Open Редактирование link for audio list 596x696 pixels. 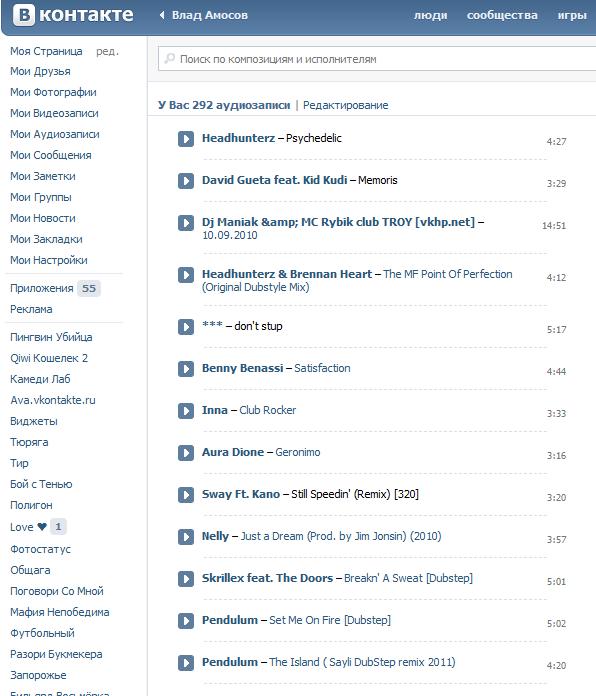(345, 105)
